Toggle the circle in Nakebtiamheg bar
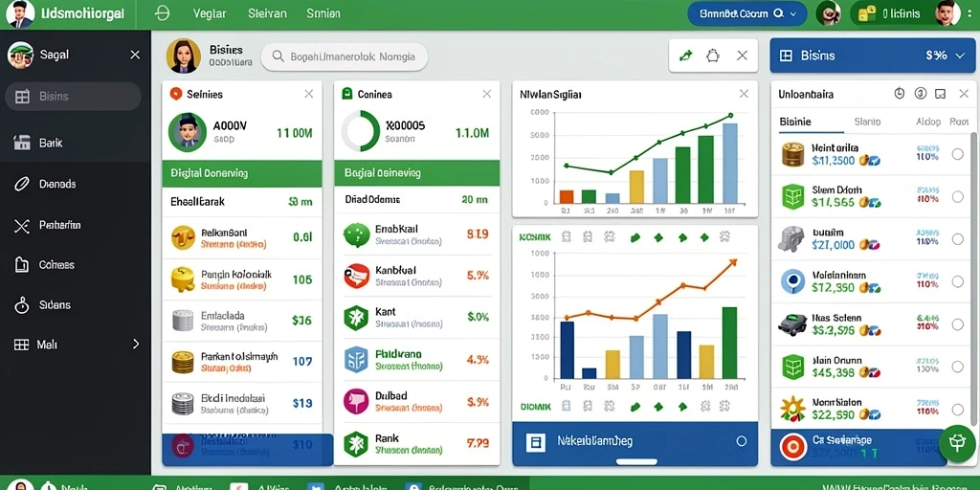 [742, 441]
